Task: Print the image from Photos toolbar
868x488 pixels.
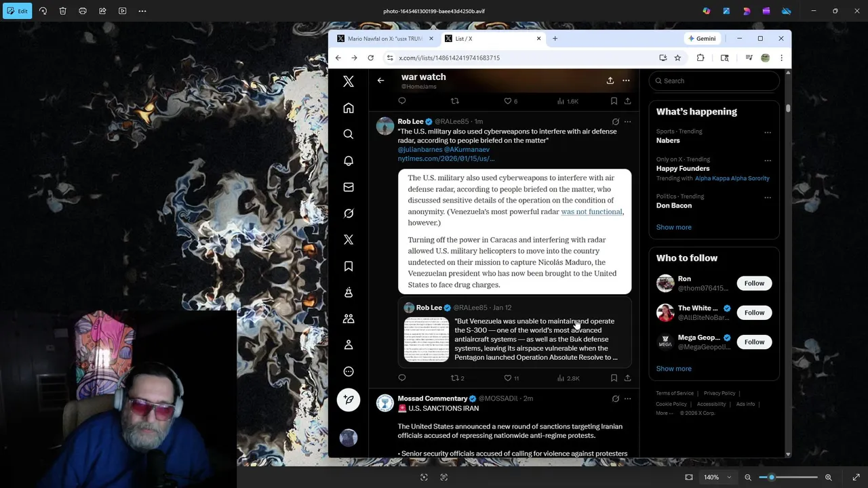Action: coord(83,11)
